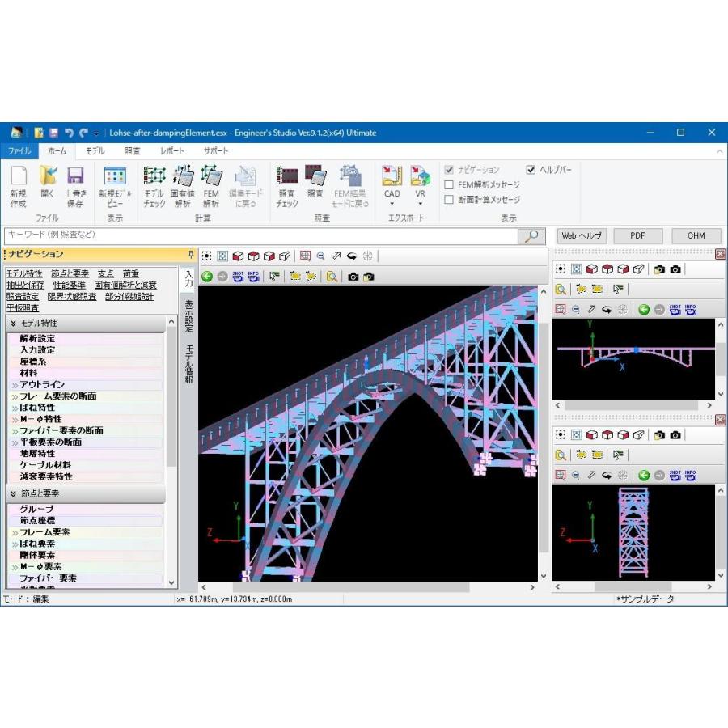Click the モデルチェック icon in ribbon
The width and height of the screenshot is (728, 728).
[x=154, y=186]
